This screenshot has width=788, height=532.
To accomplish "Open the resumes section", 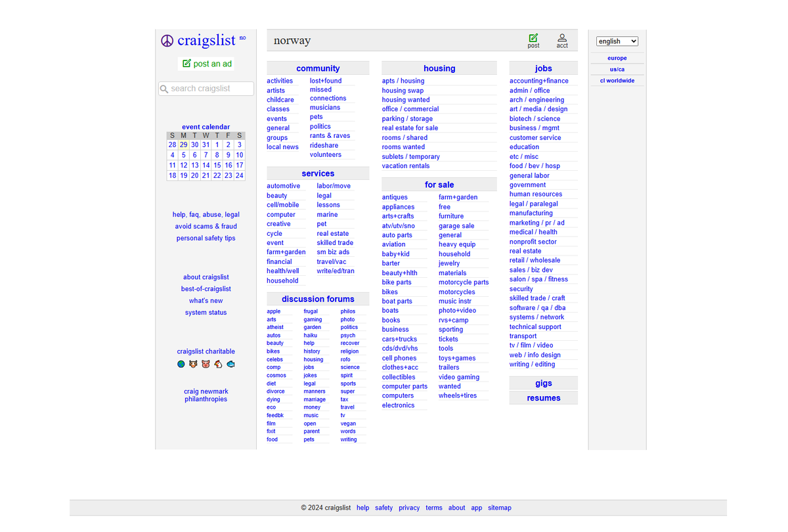I will coord(543,397).
